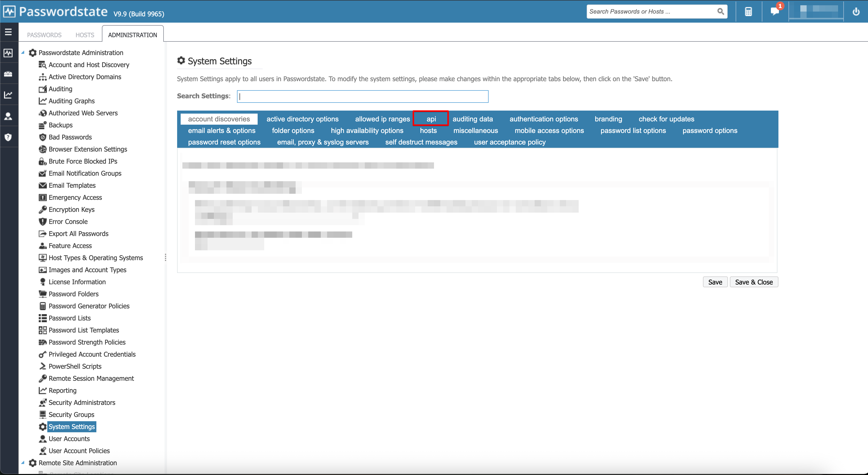Open the notifications chat bubble with badge
The height and width of the screenshot is (475, 868).
coord(775,12)
